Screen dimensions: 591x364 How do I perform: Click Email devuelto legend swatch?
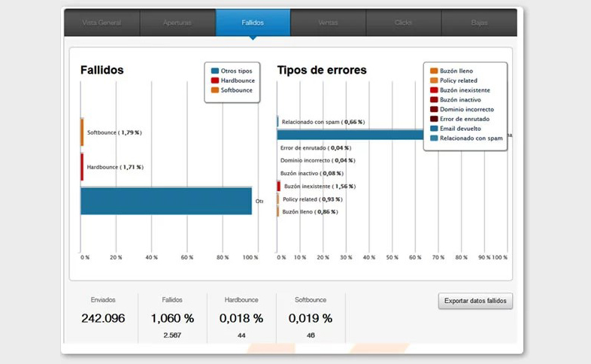pyautogui.click(x=434, y=129)
